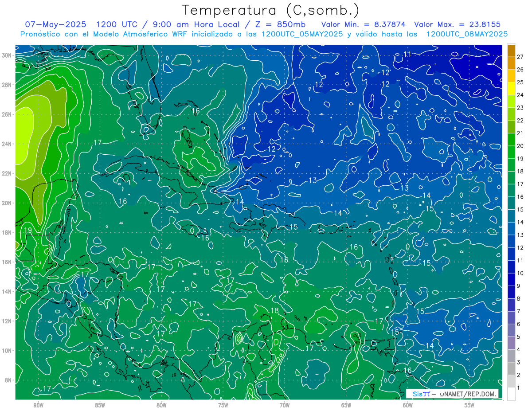The width and height of the screenshot is (532, 411).
Task: Click the color scale value "22"
Action: tap(520, 120)
